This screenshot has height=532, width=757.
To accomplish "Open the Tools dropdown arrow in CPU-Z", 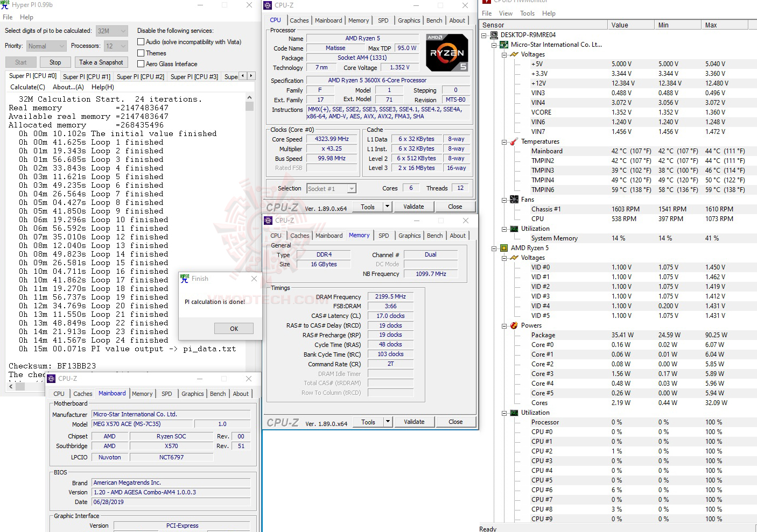I will pos(387,206).
